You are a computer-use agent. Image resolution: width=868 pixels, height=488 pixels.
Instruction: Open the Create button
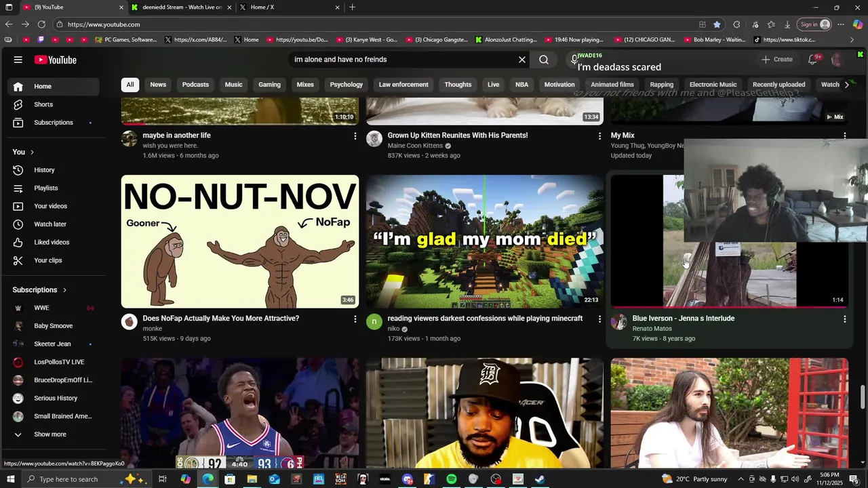pos(777,60)
